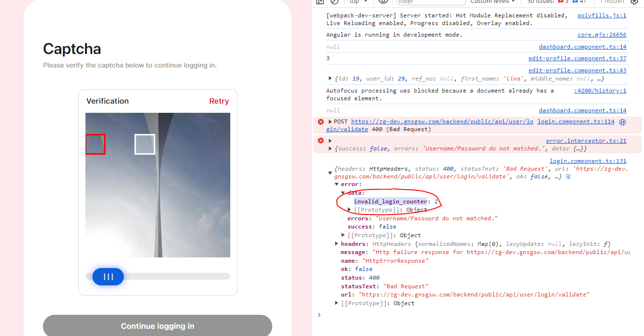
Task: Expand the 'headers: HttpHeaders' node
Action: 337,244
